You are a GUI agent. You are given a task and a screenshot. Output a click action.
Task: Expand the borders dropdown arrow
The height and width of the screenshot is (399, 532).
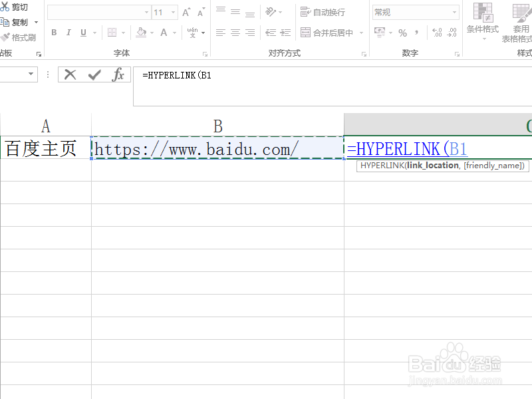123,33
